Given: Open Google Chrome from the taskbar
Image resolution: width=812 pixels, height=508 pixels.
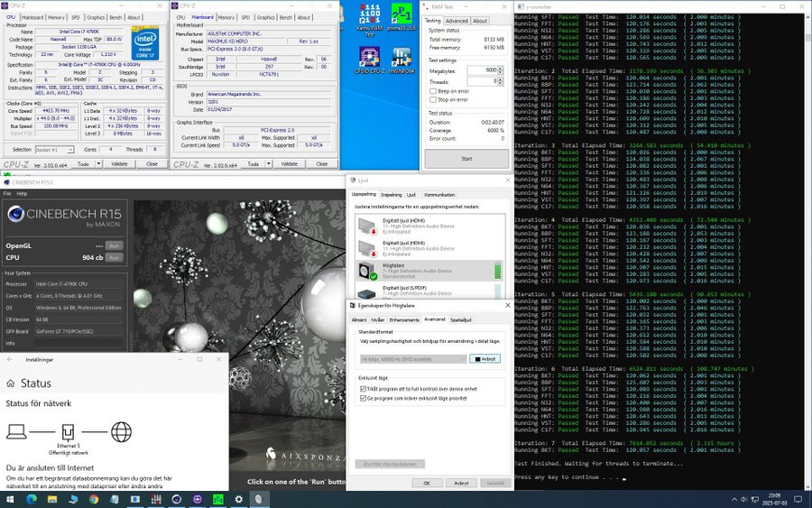Looking at the screenshot, I should coord(94,499).
